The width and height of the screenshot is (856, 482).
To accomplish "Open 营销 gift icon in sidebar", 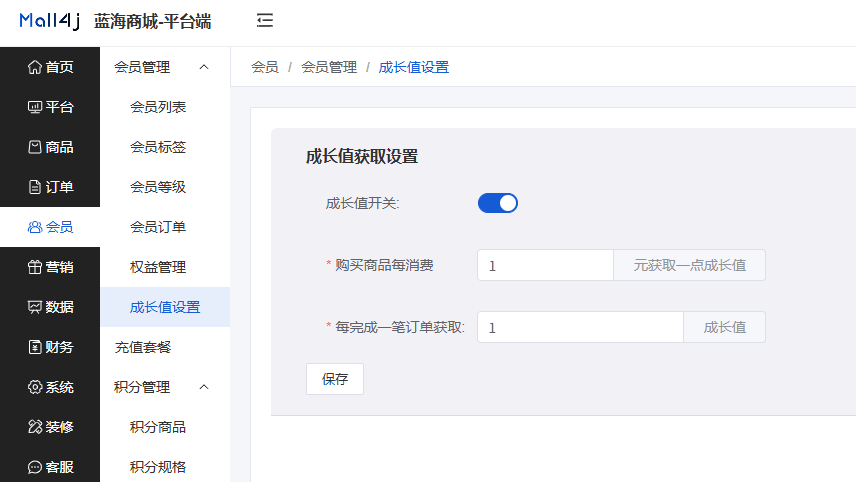I will (34, 267).
